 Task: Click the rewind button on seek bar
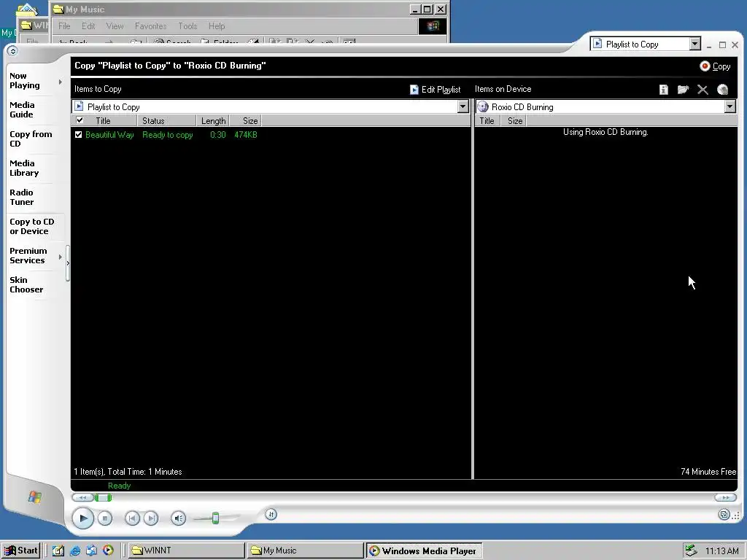[x=82, y=497]
